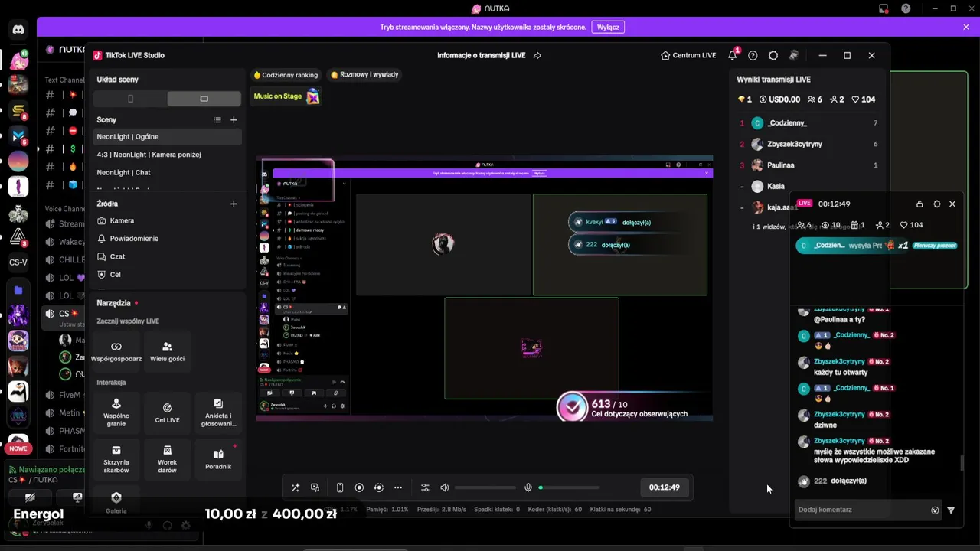The height and width of the screenshot is (551, 980).
Task: Open floating chat window settings gear
Action: pyautogui.click(x=937, y=204)
